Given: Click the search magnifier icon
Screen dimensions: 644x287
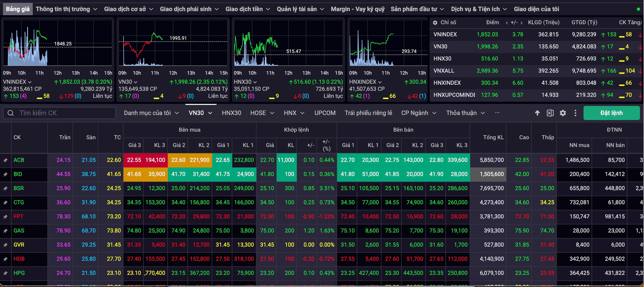Looking at the screenshot, I should coord(11,113).
